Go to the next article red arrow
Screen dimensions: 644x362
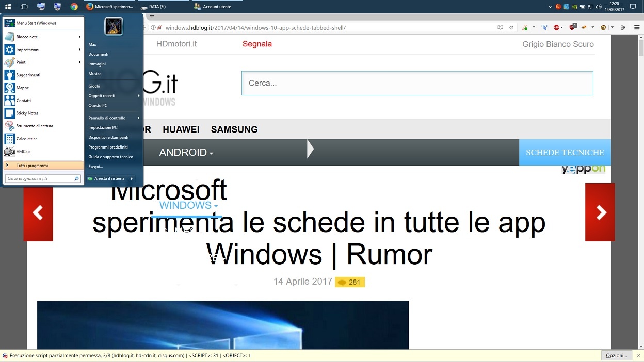(x=600, y=212)
